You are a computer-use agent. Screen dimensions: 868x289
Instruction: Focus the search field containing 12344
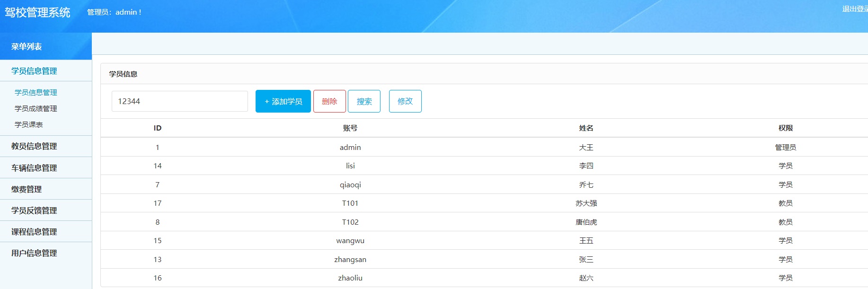click(180, 101)
